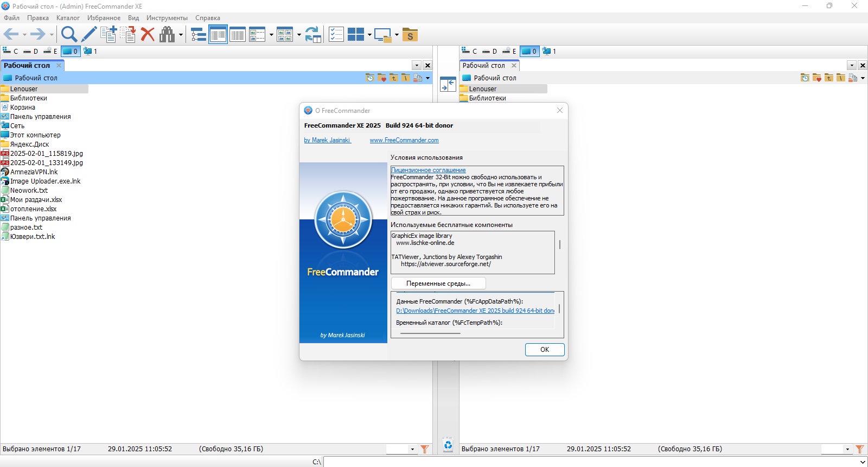Open the command line history dropdown

click(x=863, y=462)
